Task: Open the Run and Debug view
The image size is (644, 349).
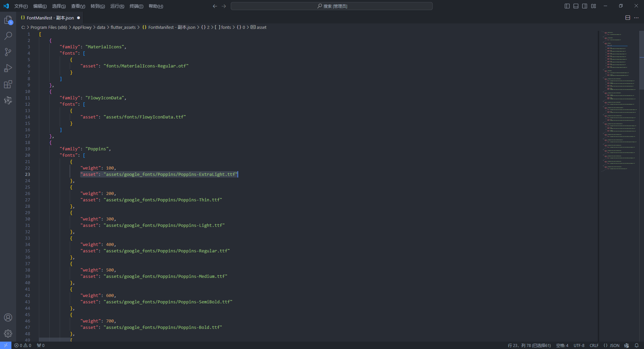Action: pyautogui.click(x=8, y=68)
